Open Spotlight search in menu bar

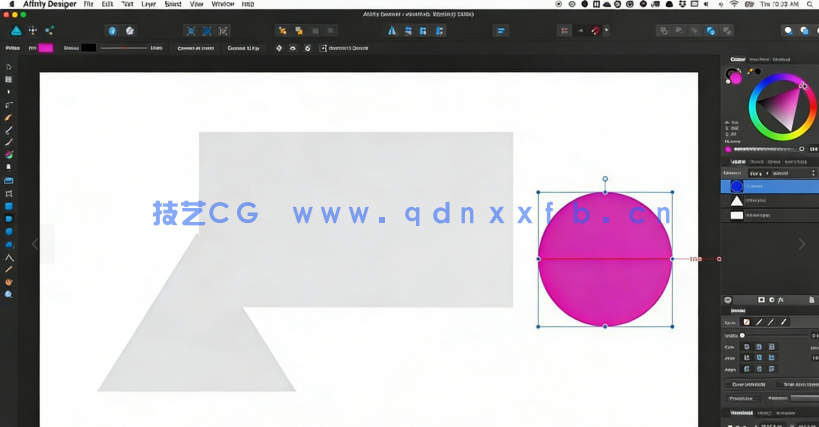click(x=811, y=4)
